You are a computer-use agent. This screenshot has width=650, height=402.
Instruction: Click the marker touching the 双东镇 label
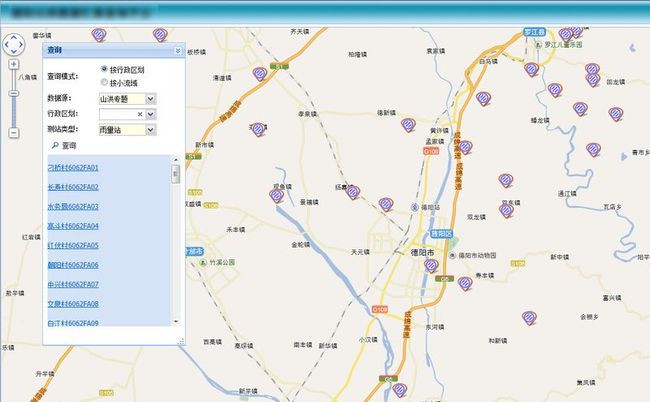point(507,211)
